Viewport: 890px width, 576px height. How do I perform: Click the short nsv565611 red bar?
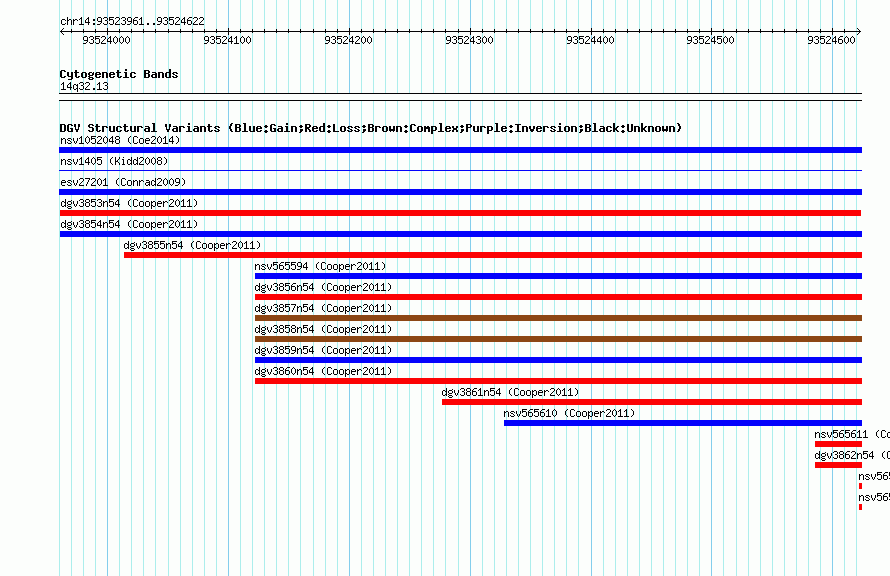pyautogui.click(x=838, y=444)
